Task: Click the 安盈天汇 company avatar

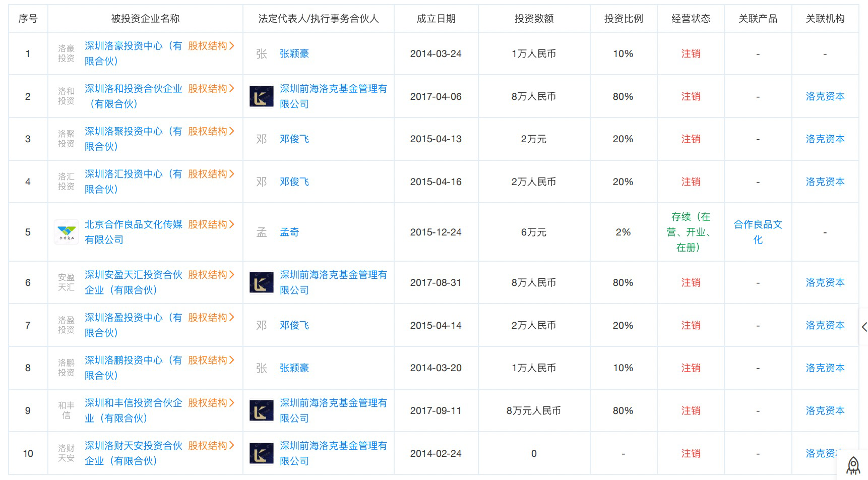Action: point(66,282)
